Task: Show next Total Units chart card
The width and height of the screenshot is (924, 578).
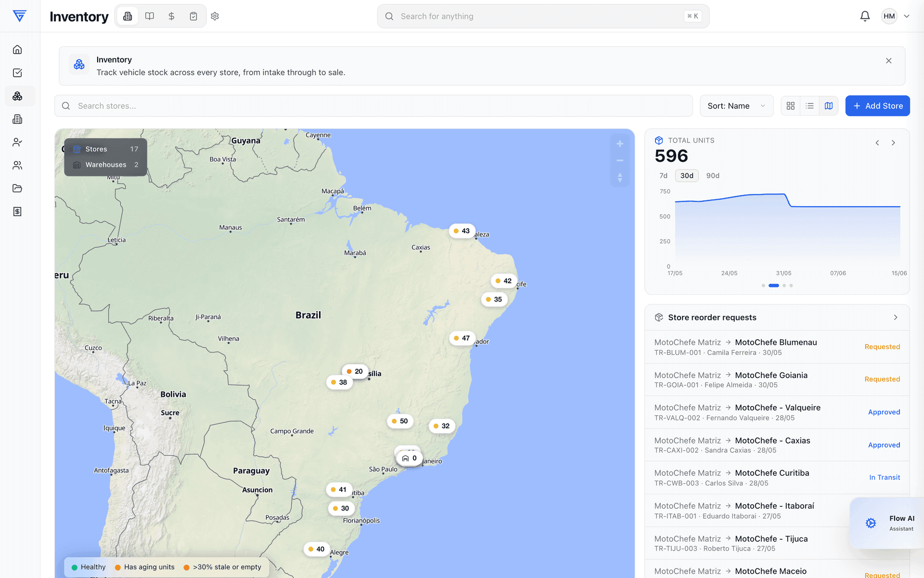Action: 893,143
